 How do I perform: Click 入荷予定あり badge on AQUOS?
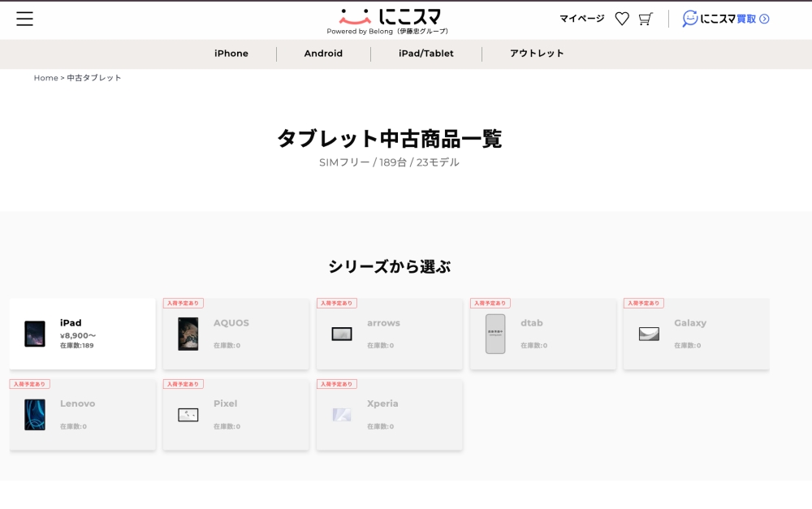coord(184,303)
